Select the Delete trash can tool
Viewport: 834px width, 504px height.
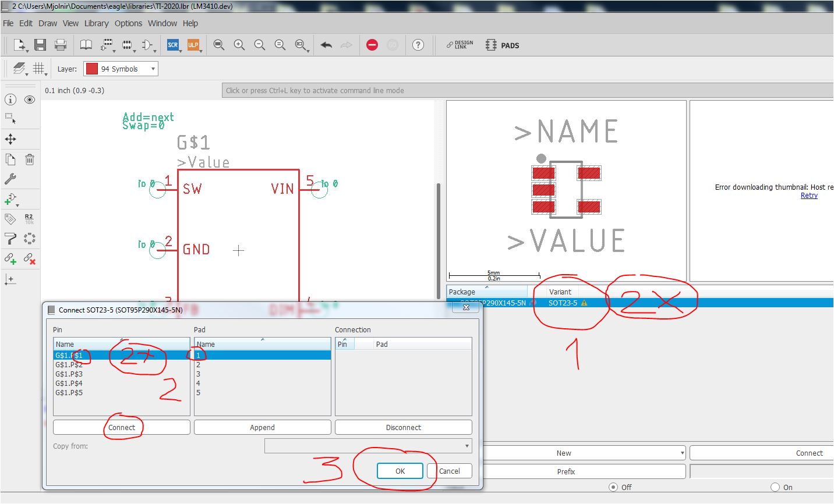coord(30,159)
